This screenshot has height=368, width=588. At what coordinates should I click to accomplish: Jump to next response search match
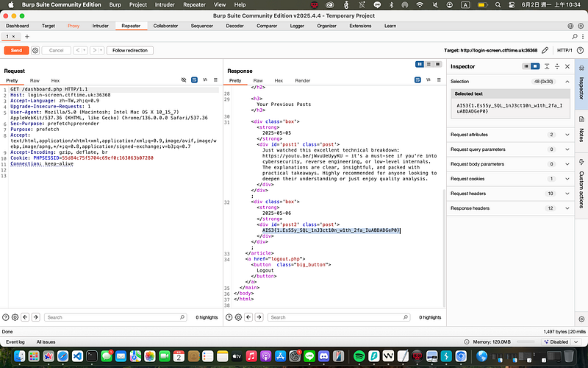pos(259,317)
